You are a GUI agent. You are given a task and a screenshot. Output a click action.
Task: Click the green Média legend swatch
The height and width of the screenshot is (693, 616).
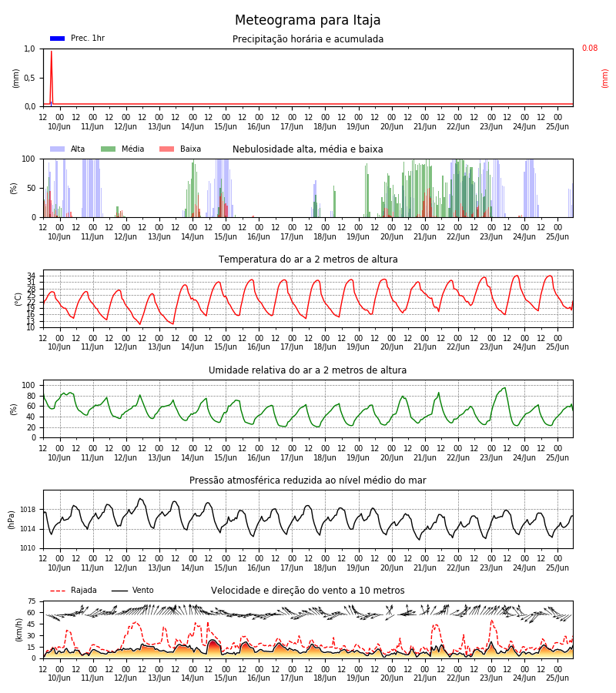pos(109,149)
